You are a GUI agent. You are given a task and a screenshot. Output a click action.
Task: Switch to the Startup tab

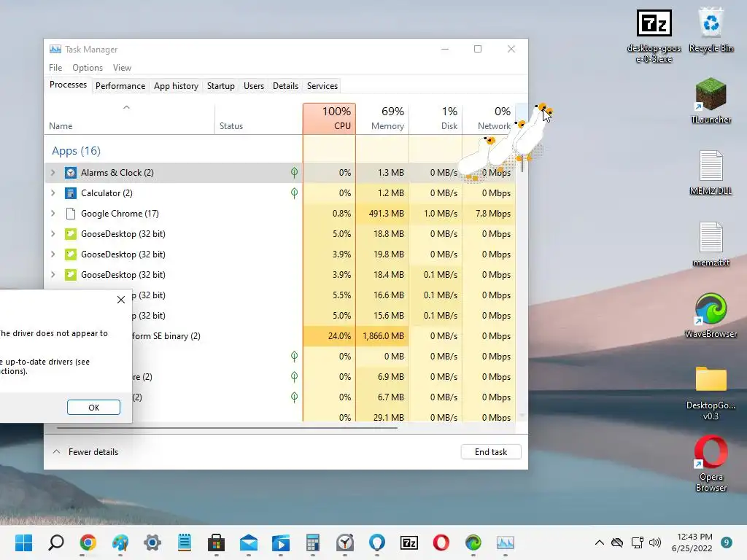[220, 86]
